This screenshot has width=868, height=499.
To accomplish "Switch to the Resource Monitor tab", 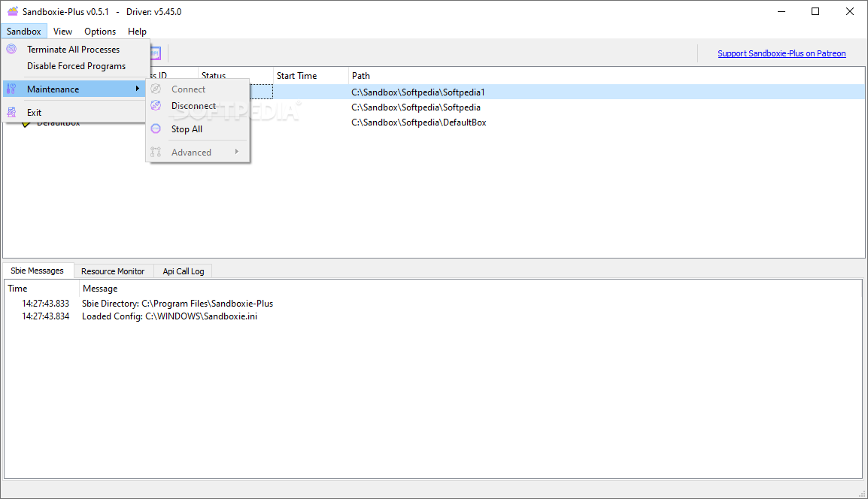I will pos(113,271).
